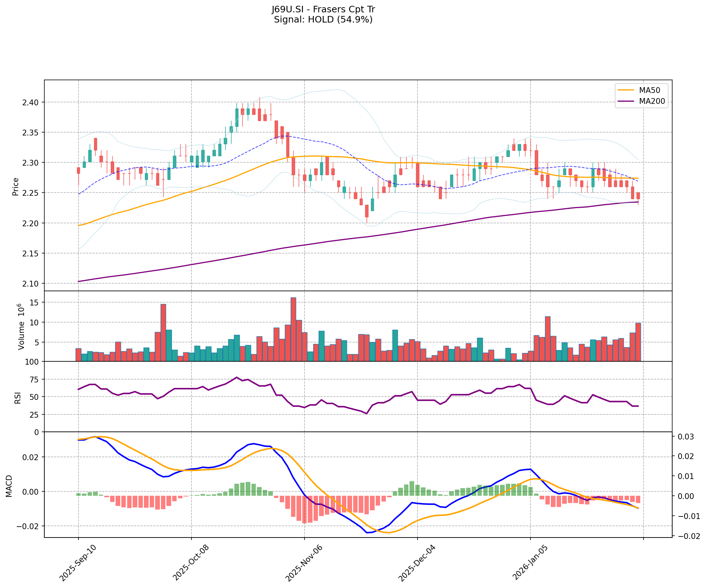Click the tallest volume bar in late October
The height and width of the screenshot is (588, 706).
(293, 329)
